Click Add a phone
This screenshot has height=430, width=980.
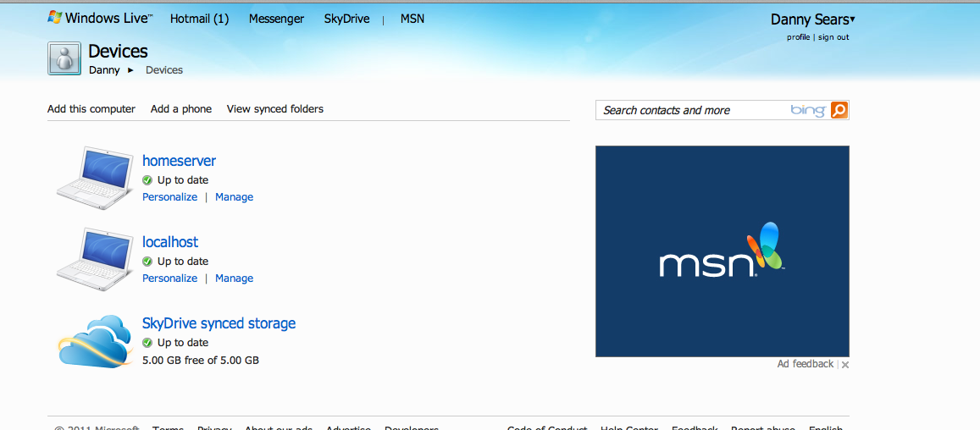[x=181, y=108]
